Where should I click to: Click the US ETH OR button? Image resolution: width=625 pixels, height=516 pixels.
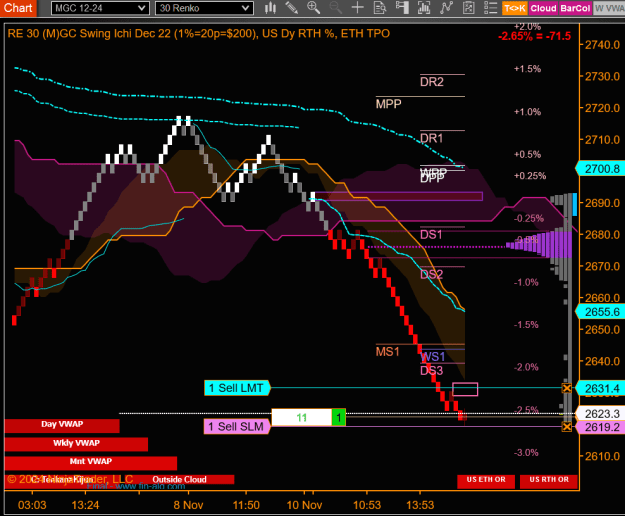click(x=486, y=481)
